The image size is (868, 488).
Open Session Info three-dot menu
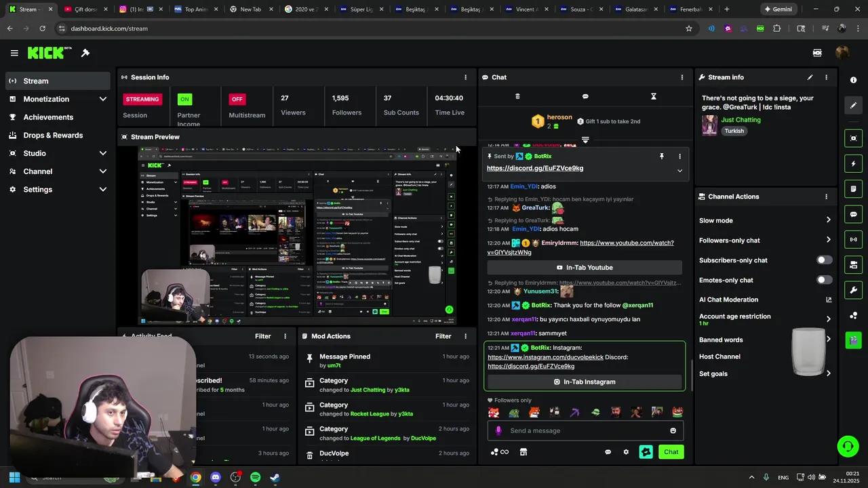(x=465, y=77)
